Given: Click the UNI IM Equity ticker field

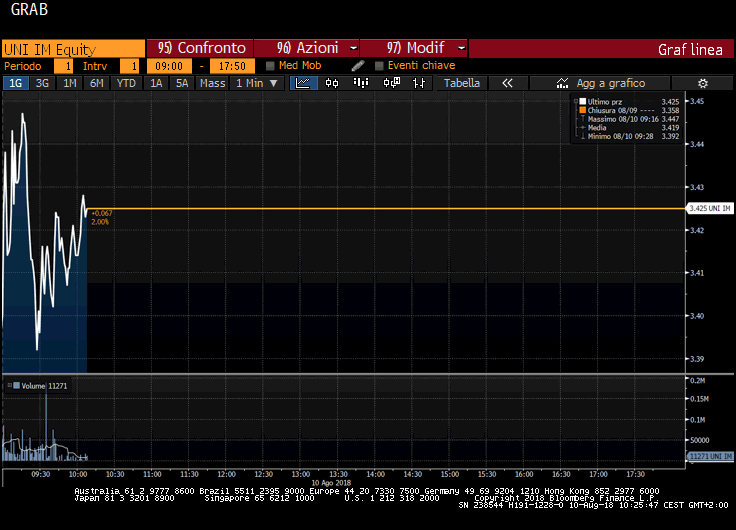Looking at the screenshot, I should pos(72,48).
